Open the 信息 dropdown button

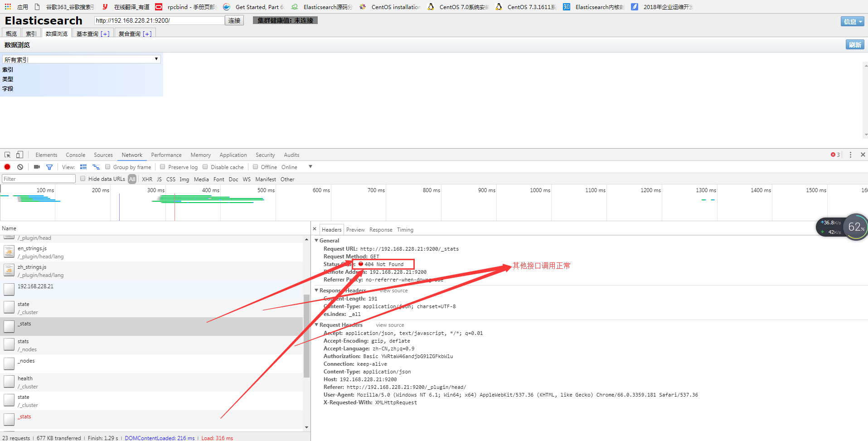tap(853, 21)
